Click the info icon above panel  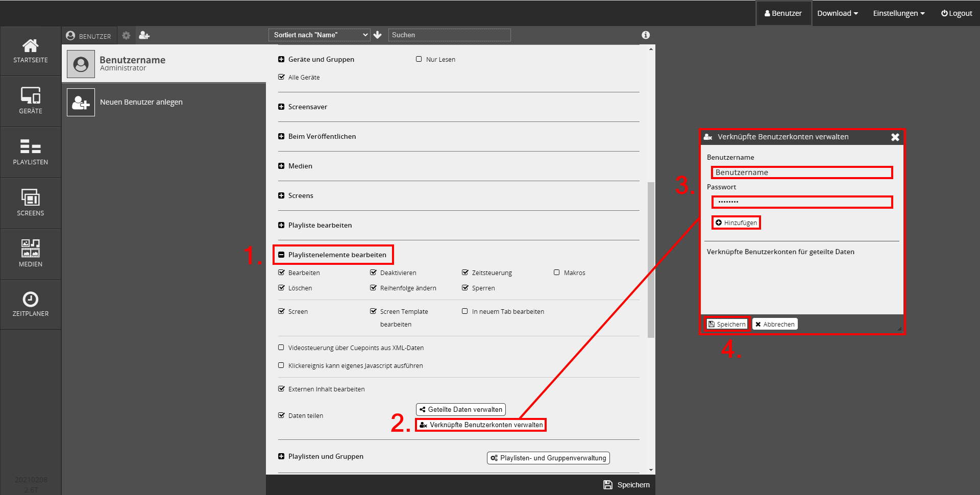click(646, 35)
